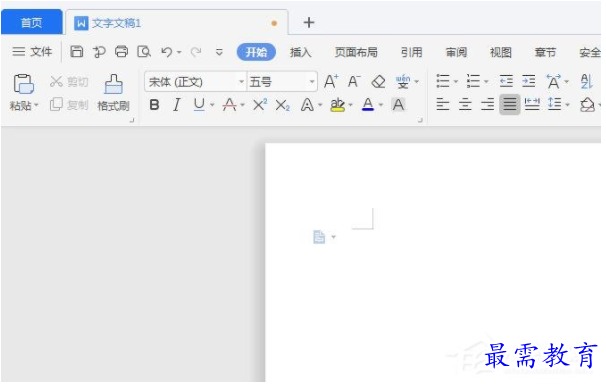Click the plus button for new tab

[x=309, y=22]
